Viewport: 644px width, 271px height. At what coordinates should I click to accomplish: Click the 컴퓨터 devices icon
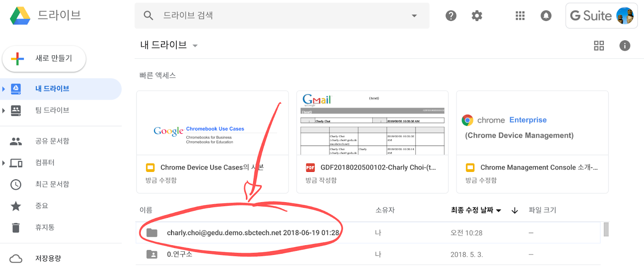tap(16, 163)
